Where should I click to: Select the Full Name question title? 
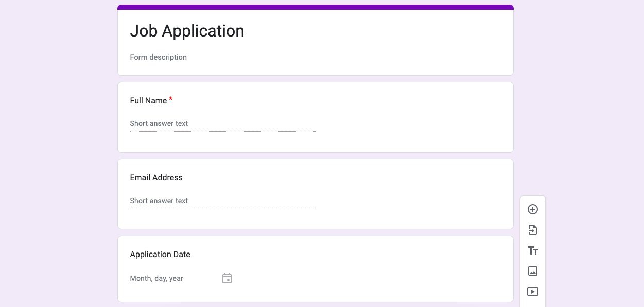tap(148, 101)
